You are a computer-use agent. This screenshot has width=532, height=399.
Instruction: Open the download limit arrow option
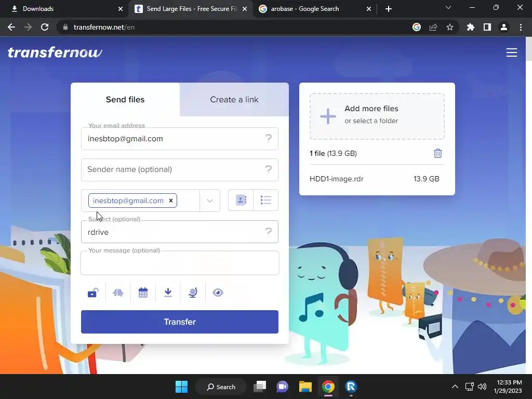(x=168, y=292)
